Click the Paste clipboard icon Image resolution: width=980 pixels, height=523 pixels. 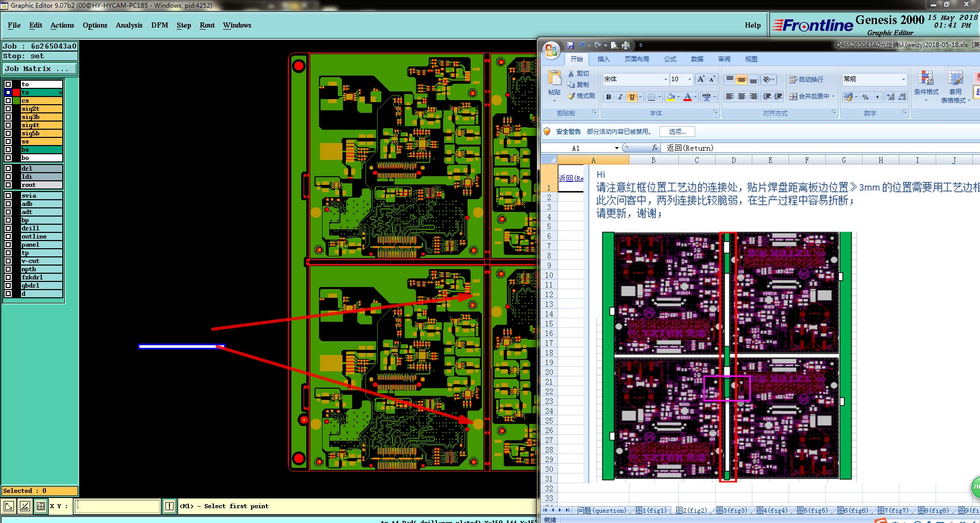click(x=554, y=78)
